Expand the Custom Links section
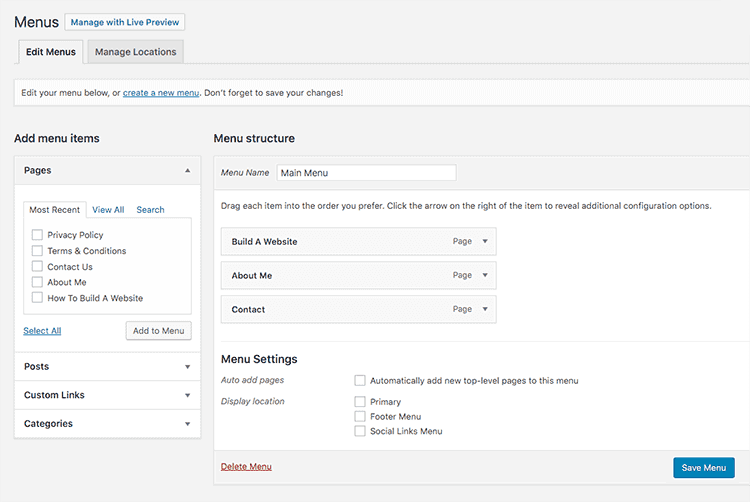Image resolution: width=750 pixels, height=502 pixels. click(187, 395)
